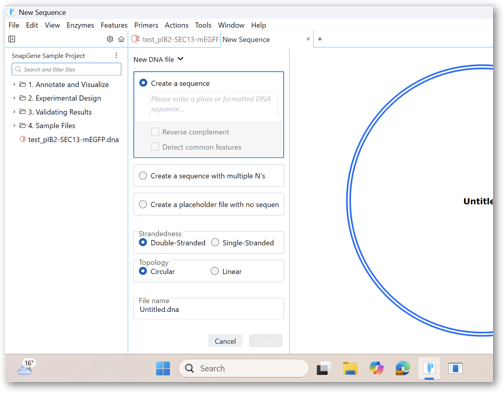The height and width of the screenshot is (393, 504).
Task: Click the circular plasmid map preview
Action: pyautogui.click(x=420, y=200)
